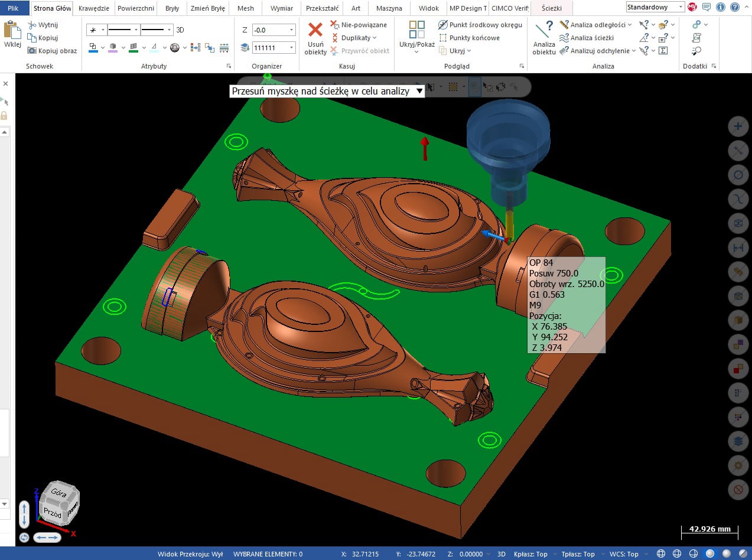Viewport: 752px width, 560px height.
Task: Click the Nie-powiązane button
Action: [334, 25]
